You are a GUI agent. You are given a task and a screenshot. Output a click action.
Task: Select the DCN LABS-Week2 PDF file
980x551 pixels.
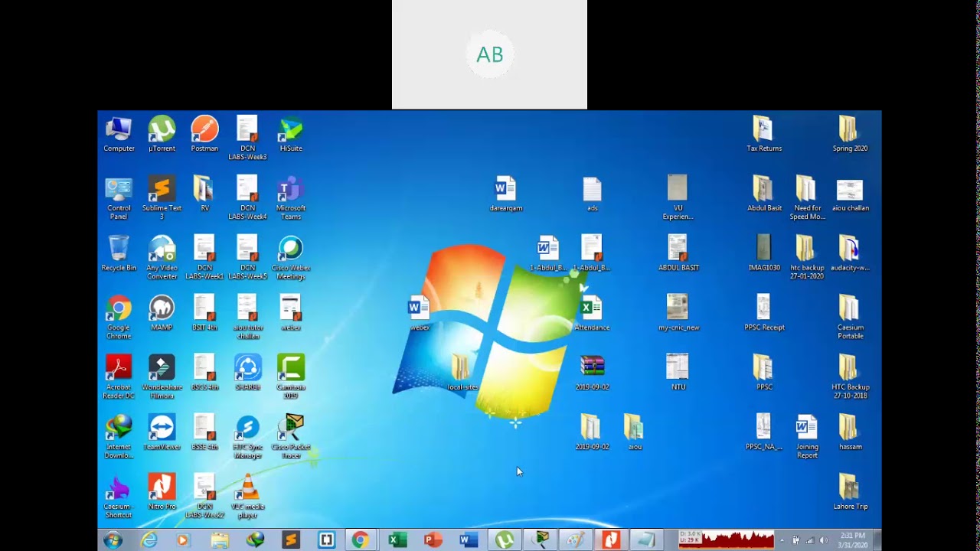point(204,497)
